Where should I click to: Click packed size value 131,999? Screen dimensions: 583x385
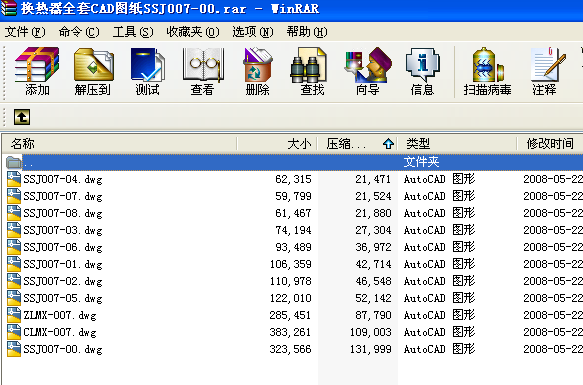(370, 349)
